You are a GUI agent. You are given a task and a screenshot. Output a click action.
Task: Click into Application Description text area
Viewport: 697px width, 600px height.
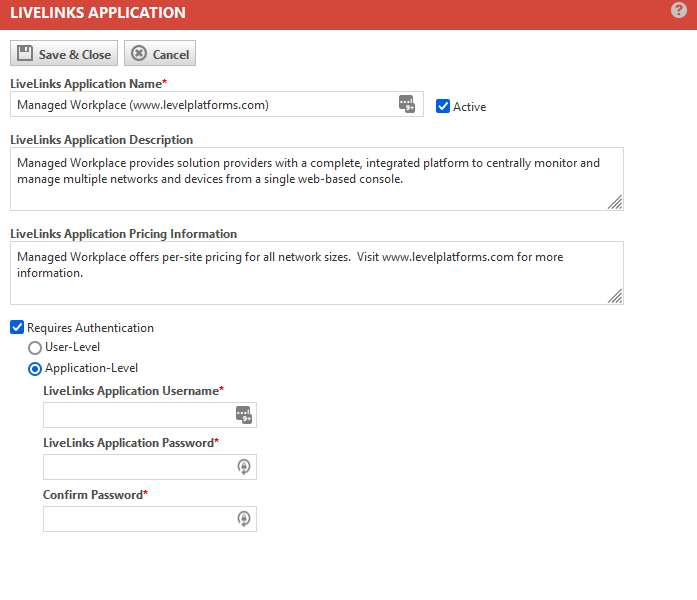click(x=317, y=179)
